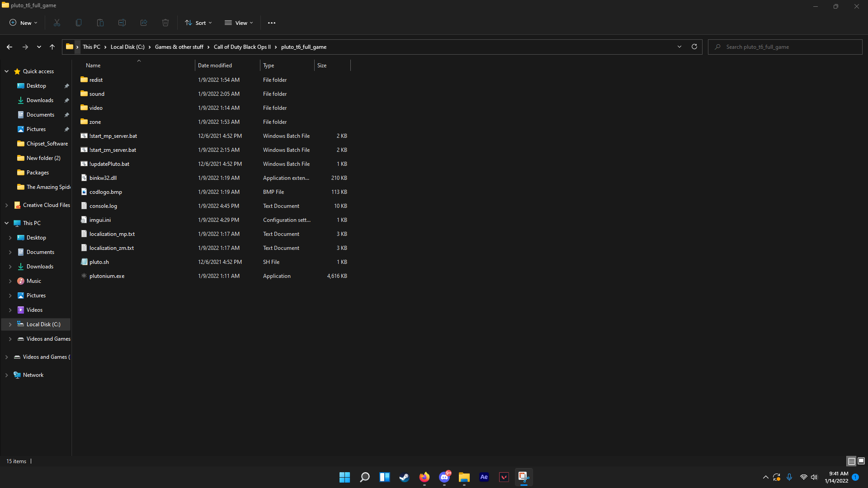The image size is (868, 488).
Task: Collapse the Quick access tree section
Action: (7, 71)
